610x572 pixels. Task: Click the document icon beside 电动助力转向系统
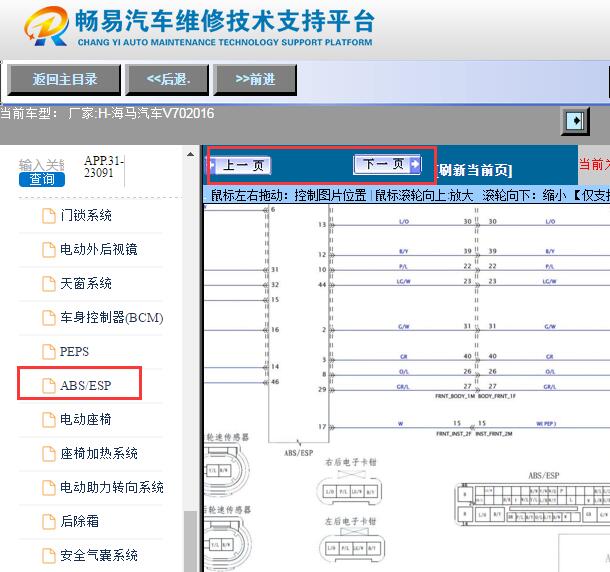pos(49,488)
